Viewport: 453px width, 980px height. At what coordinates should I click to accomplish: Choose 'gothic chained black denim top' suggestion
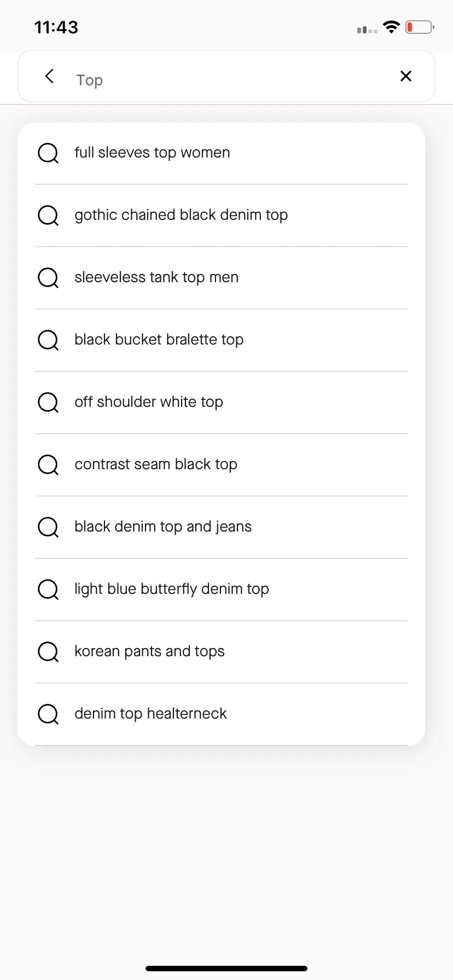click(x=221, y=215)
